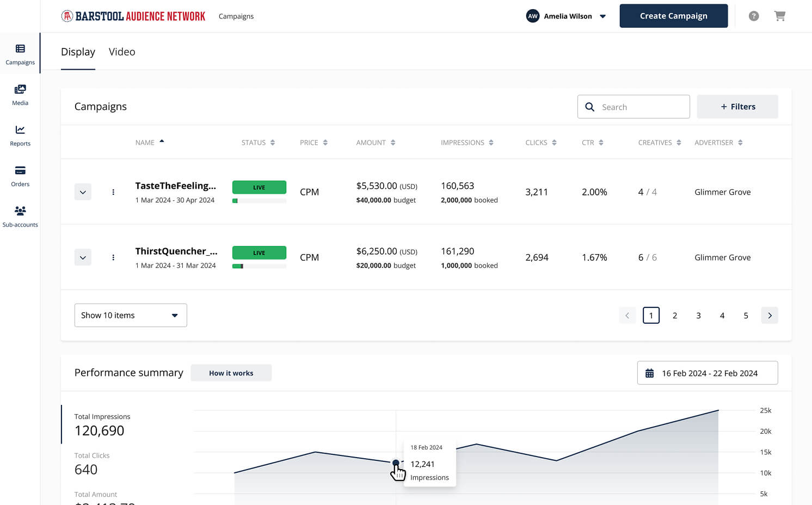Open the Filters panel
Viewport: 812px width, 505px height.
(x=737, y=106)
